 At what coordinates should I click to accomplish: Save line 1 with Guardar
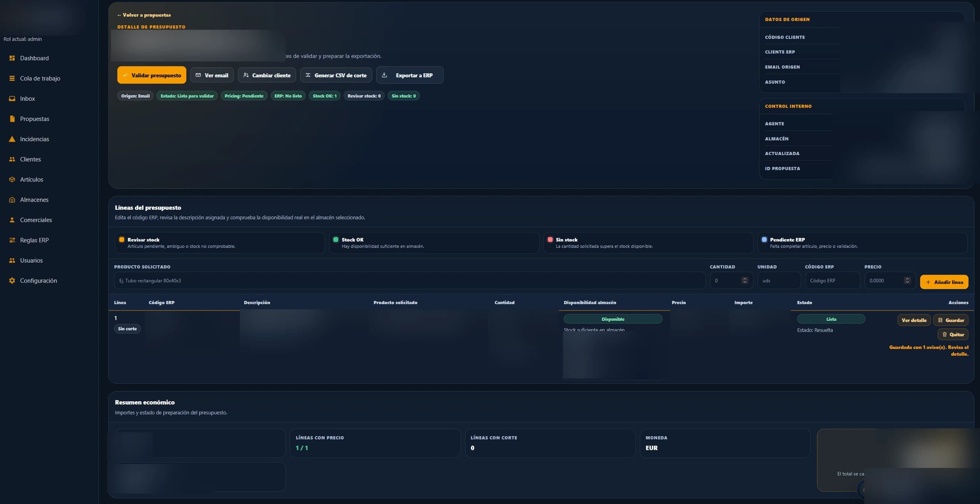(951, 320)
